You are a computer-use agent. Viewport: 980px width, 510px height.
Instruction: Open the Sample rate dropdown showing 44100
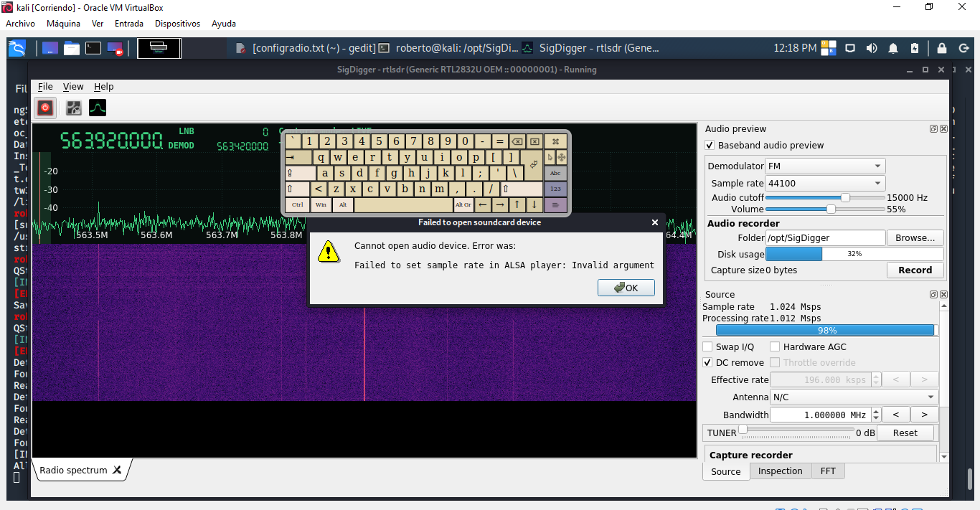(824, 183)
